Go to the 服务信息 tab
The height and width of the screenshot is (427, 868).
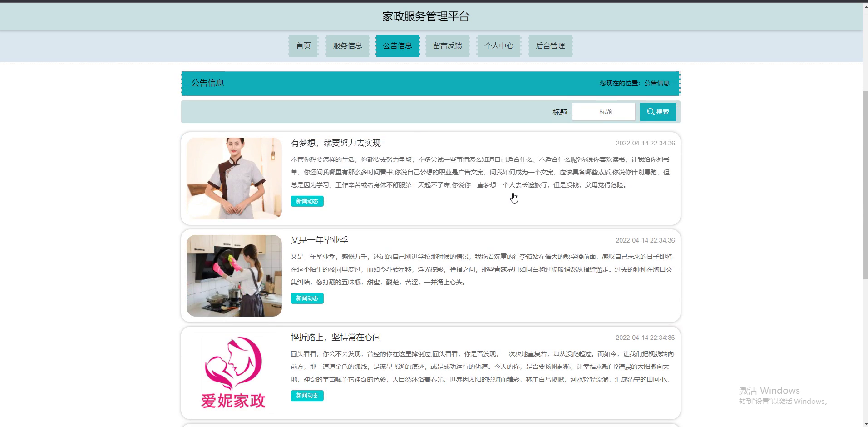347,46
